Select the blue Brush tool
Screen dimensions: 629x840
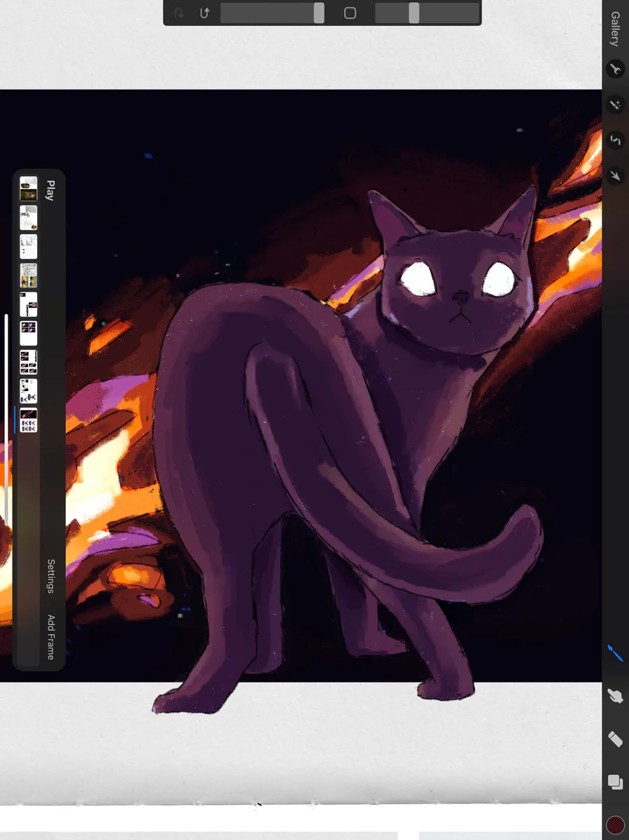615,655
